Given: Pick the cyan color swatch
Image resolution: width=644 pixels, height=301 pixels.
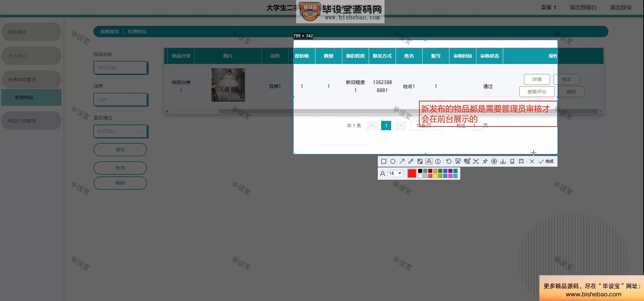Looking at the screenshot, I should click(455, 176).
